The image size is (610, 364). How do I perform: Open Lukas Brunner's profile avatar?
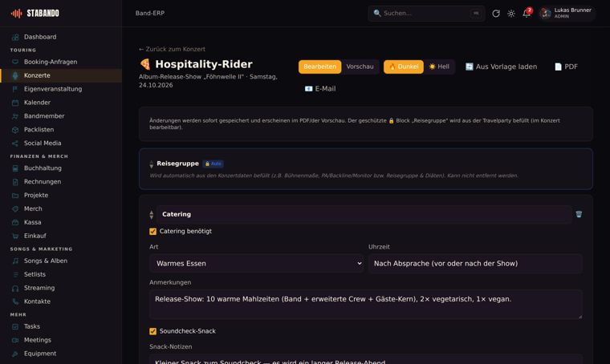[x=546, y=13]
